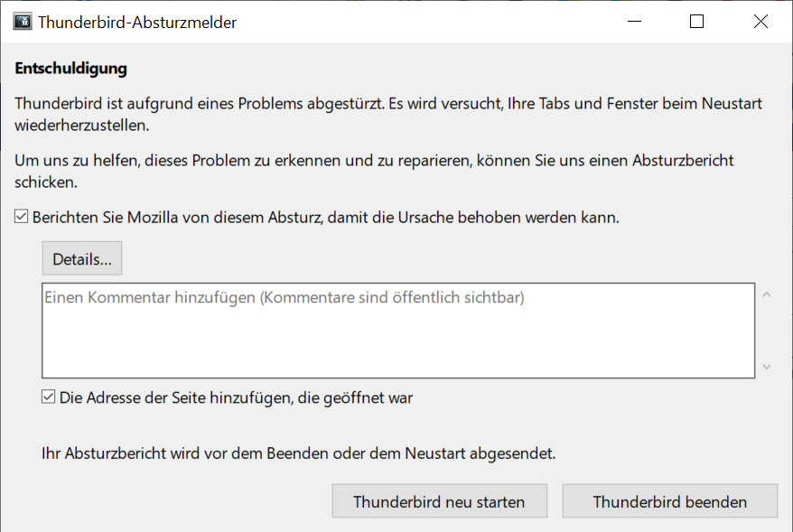Click the Thunderbird-Absturzmelder title text
Screen dimensions: 793x532
click(137, 23)
